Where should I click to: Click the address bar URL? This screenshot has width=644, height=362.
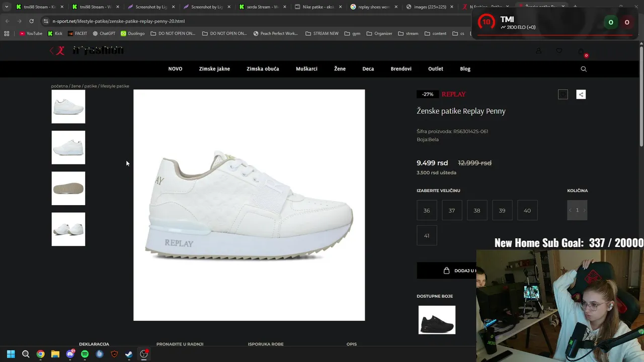[x=118, y=21]
